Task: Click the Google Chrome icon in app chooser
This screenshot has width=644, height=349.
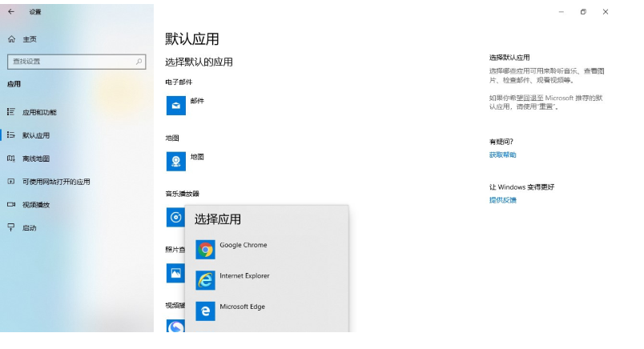Action: coord(206,250)
